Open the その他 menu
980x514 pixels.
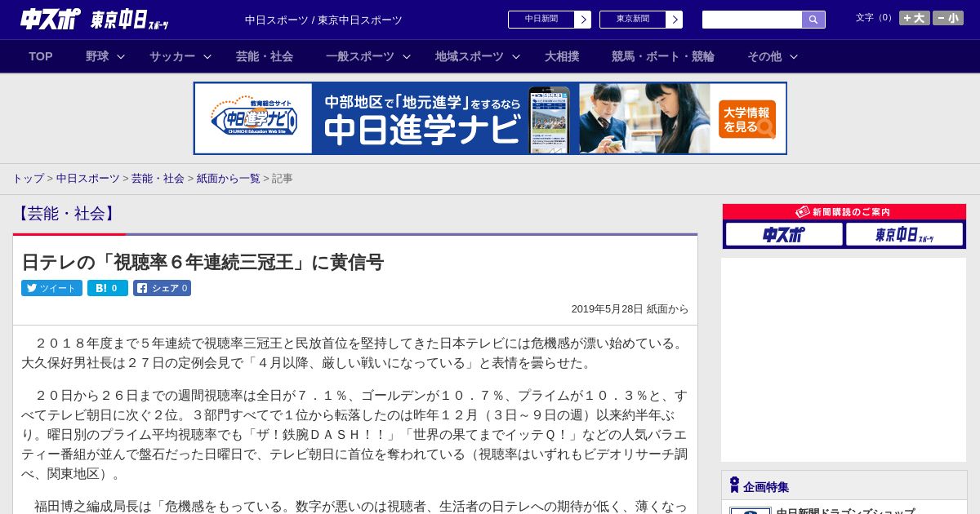(x=764, y=56)
